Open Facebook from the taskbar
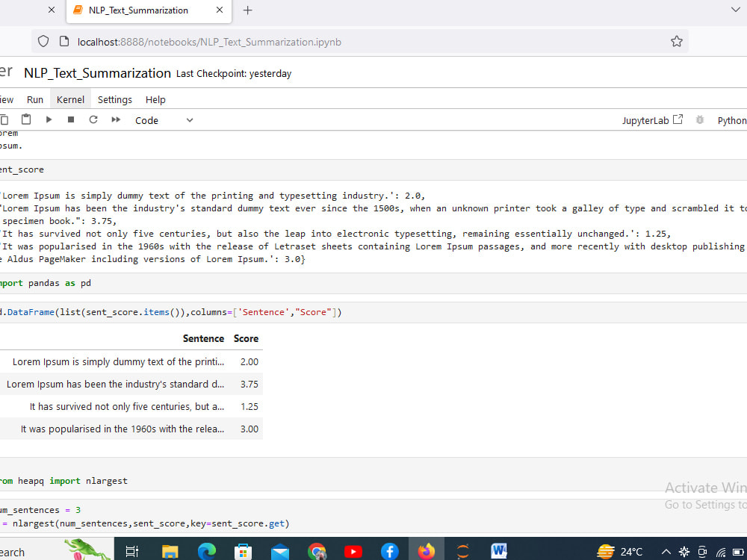Screen dimensions: 747x560 [390, 552]
